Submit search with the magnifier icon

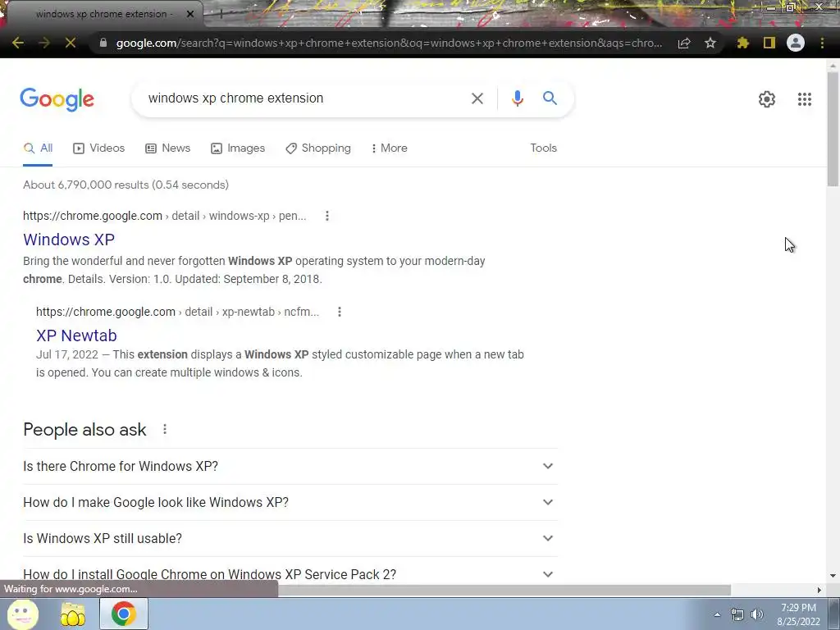coord(550,98)
